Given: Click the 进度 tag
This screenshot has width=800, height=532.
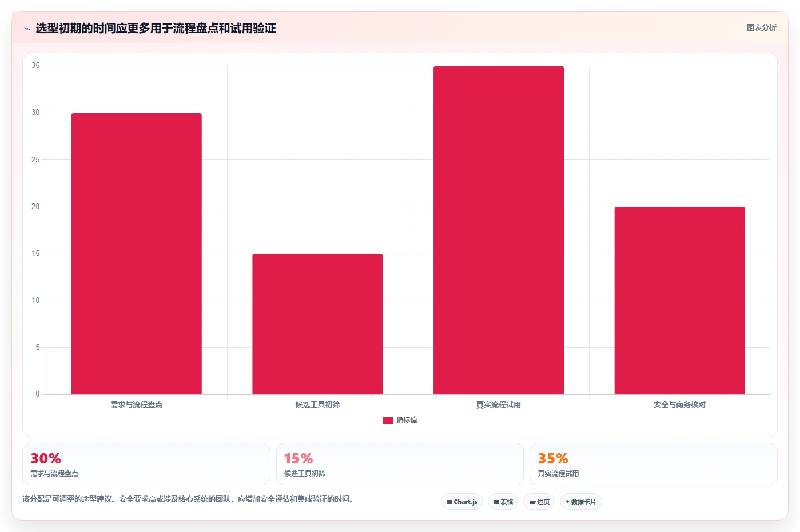Looking at the screenshot, I should (x=539, y=502).
